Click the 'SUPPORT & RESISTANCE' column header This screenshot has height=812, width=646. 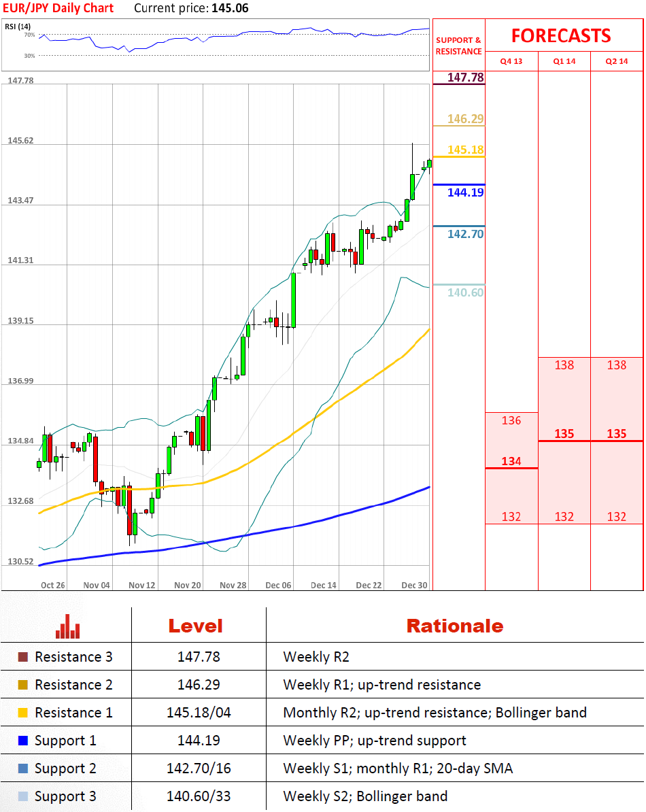coord(458,46)
